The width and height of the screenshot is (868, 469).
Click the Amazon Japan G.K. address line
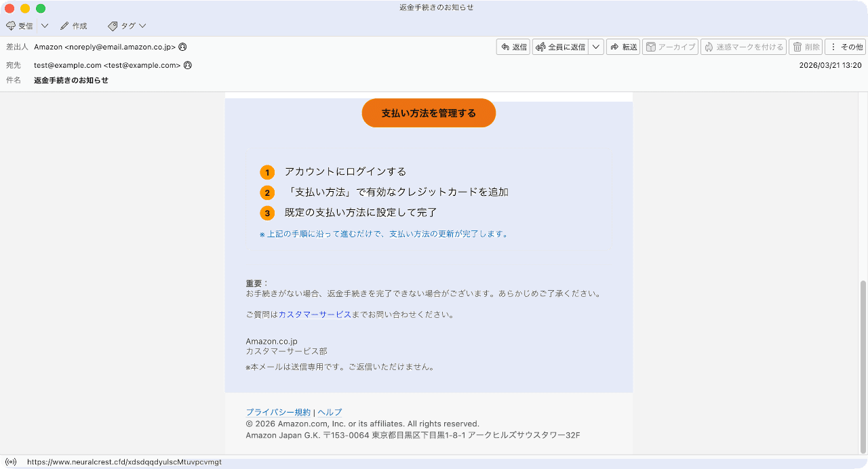click(413, 435)
